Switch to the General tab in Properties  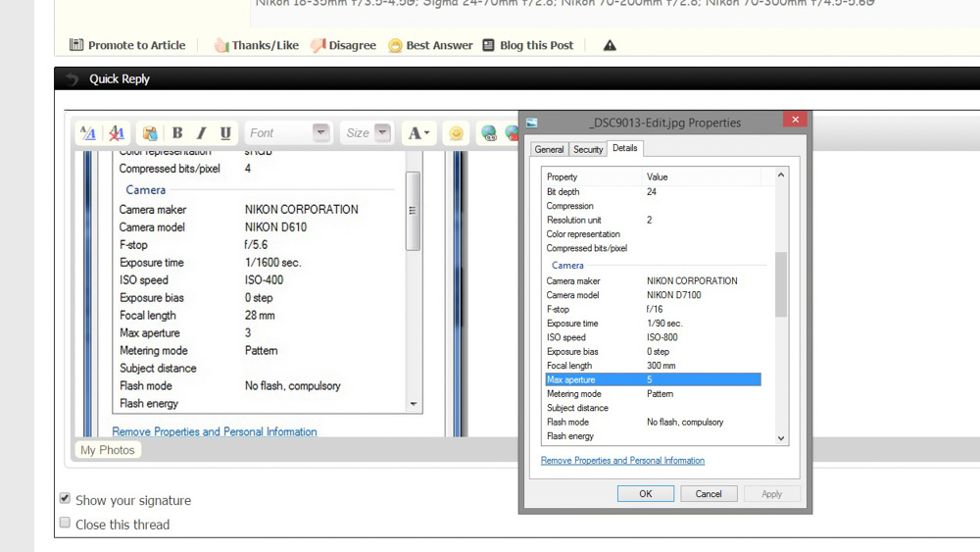pos(549,149)
